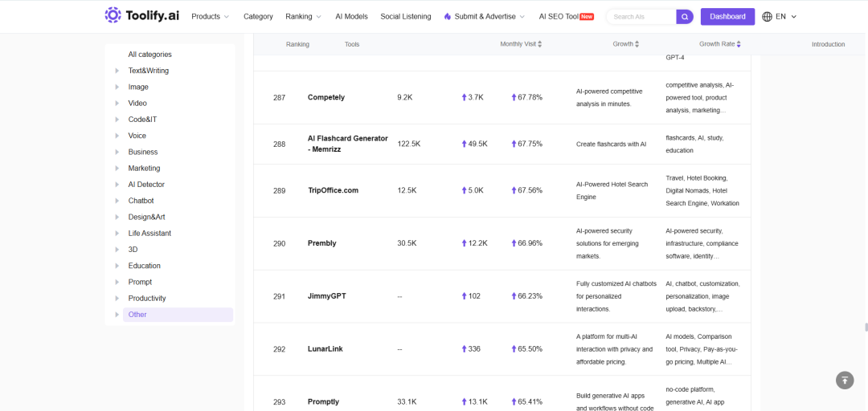This screenshot has height=411, width=868.
Task: Open TripOffice.com tool link
Action: coord(334,190)
